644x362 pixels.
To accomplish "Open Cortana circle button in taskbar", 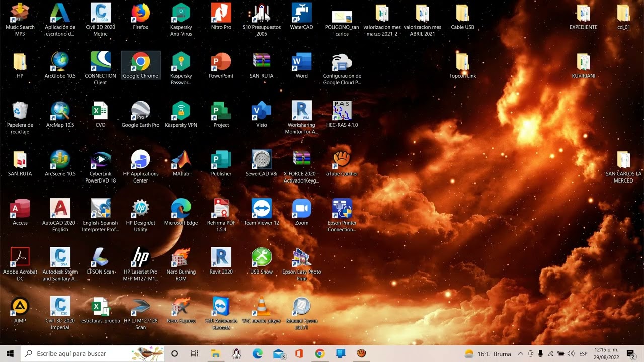I will click(174, 353).
